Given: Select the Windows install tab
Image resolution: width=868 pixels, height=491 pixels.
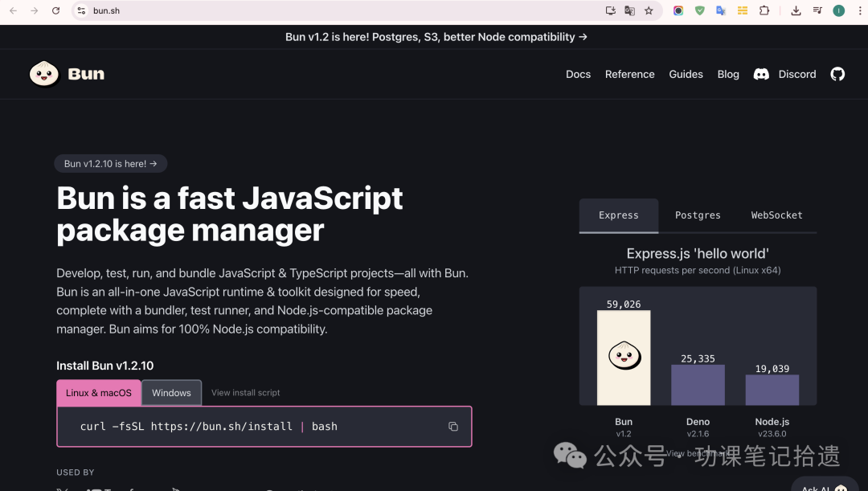Looking at the screenshot, I should (x=171, y=393).
